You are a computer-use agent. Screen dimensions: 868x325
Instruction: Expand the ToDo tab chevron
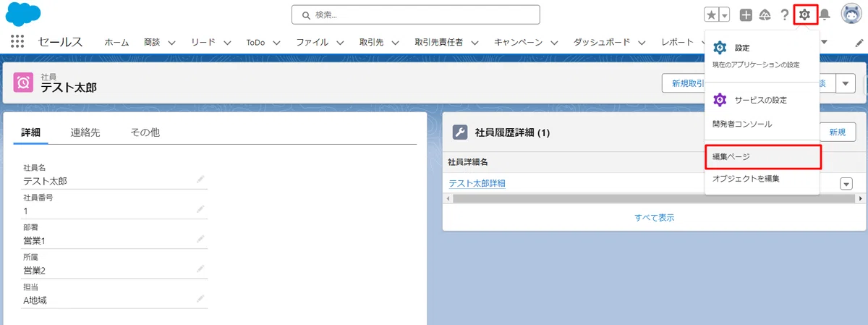tap(278, 43)
